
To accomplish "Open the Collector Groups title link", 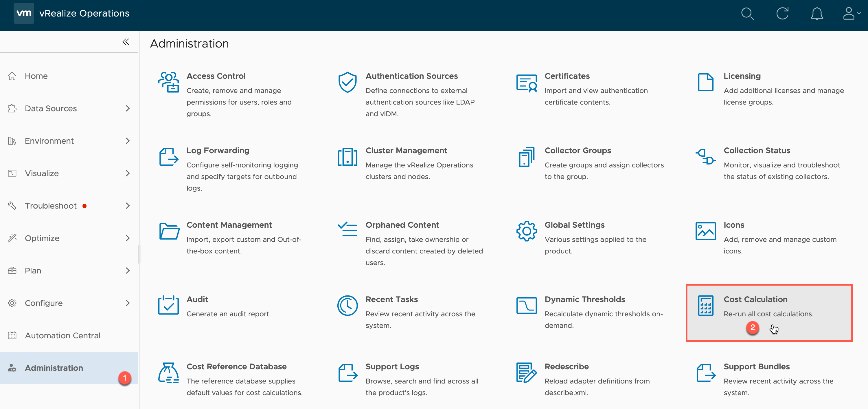I will tap(578, 151).
